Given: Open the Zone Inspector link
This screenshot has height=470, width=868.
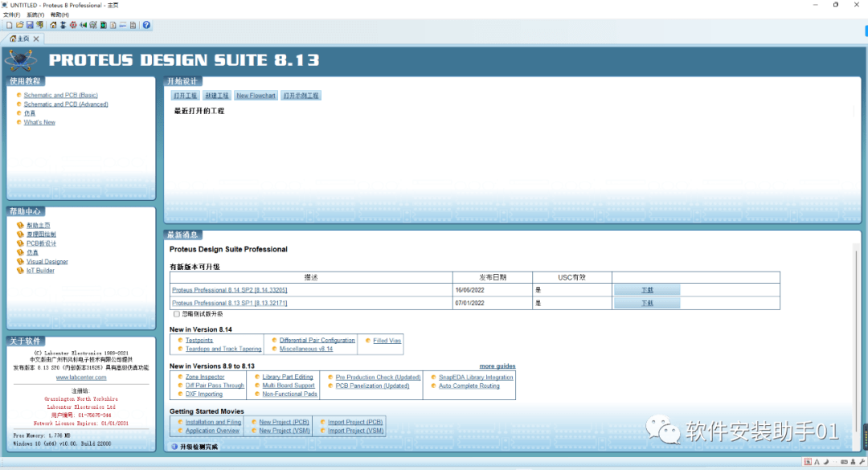Looking at the screenshot, I should pyautogui.click(x=205, y=377).
